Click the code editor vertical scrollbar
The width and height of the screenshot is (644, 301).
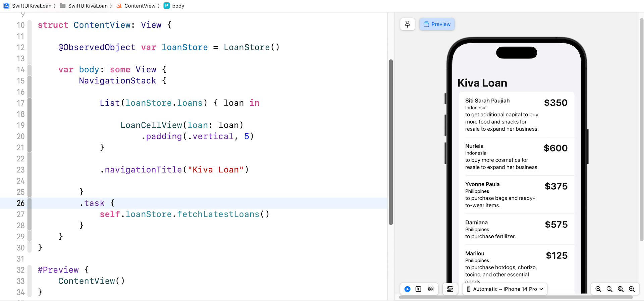coord(391,142)
